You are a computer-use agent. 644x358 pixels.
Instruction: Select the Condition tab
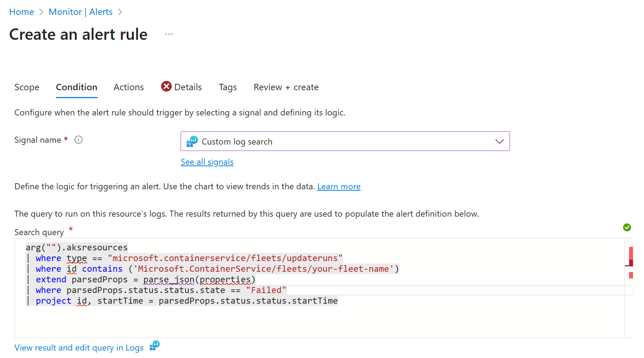77,87
